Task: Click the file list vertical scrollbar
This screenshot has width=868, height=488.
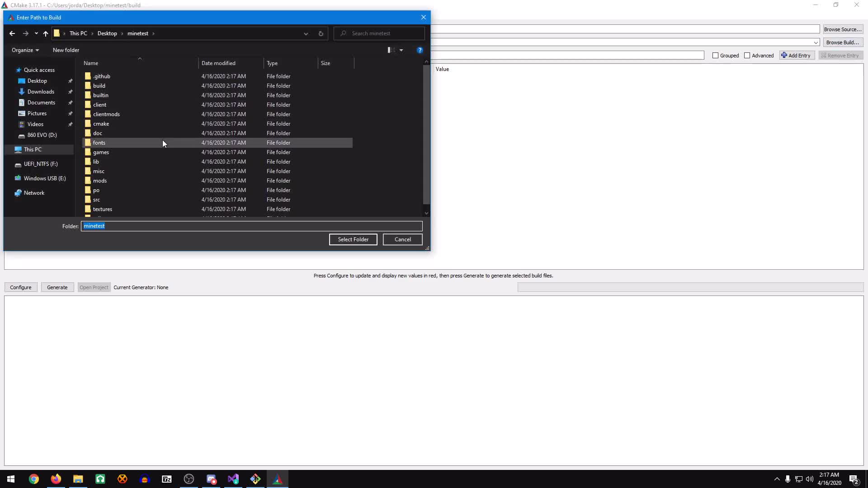Action: tap(426, 136)
